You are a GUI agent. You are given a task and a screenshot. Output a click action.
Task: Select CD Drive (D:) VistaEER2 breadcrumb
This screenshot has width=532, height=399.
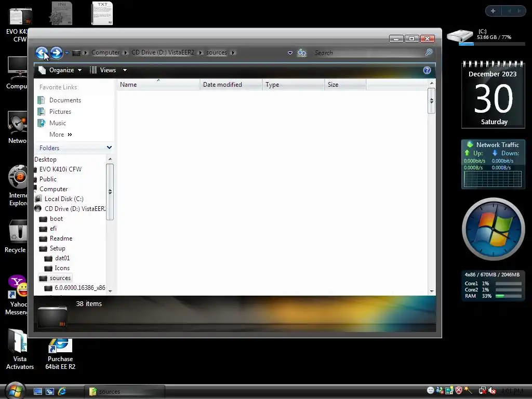(x=163, y=52)
